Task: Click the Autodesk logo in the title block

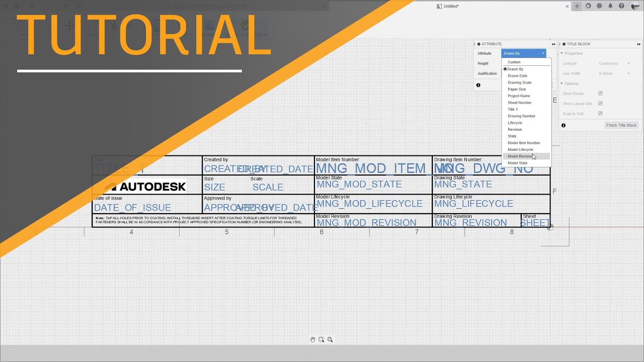Action: point(145,187)
